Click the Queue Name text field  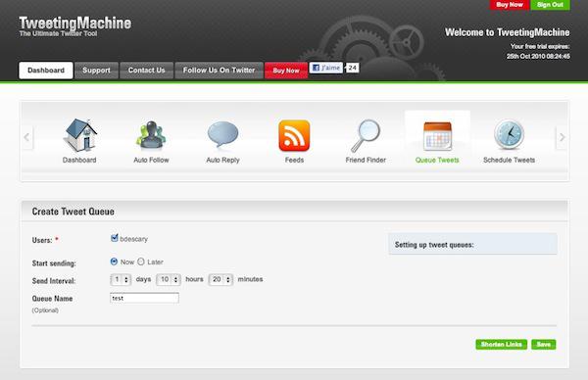tap(144, 299)
